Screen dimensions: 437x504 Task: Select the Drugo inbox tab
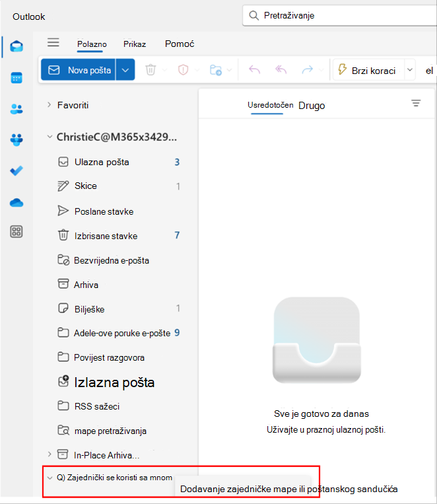coord(312,106)
